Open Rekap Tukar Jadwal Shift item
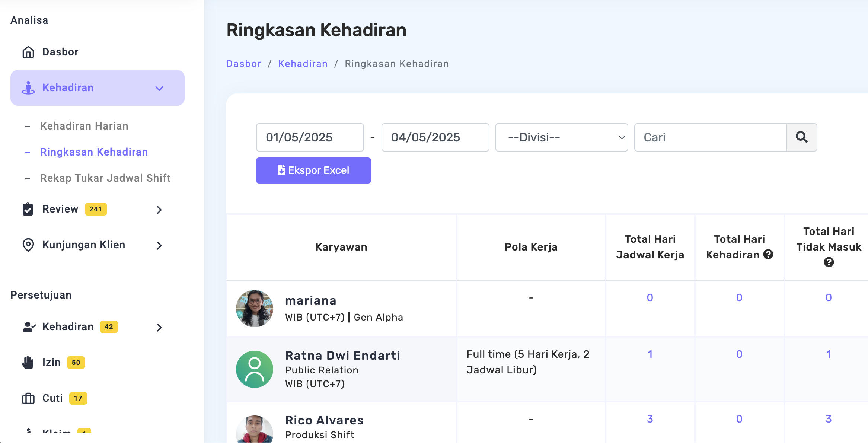The width and height of the screenshot is (868, 443). click(x=105, y=178)
